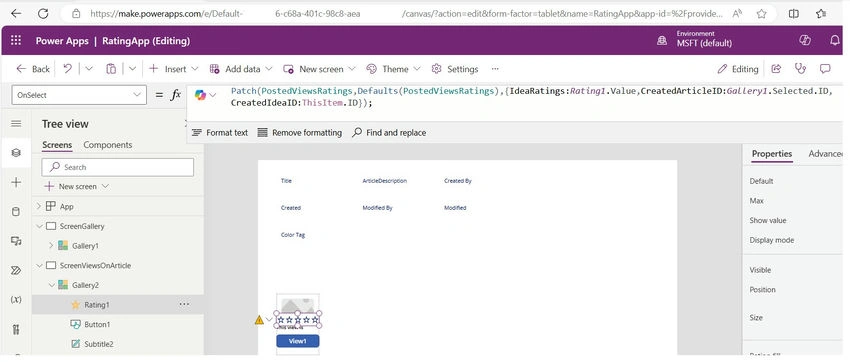Expand the undo history dropdown arrow
The image size is (850, 362).
coord(89,69)
